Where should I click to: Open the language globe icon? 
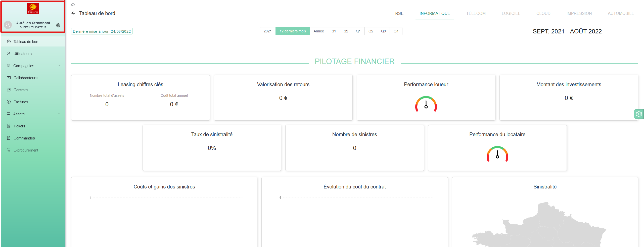pyautogui.click(x=58, y=25)
